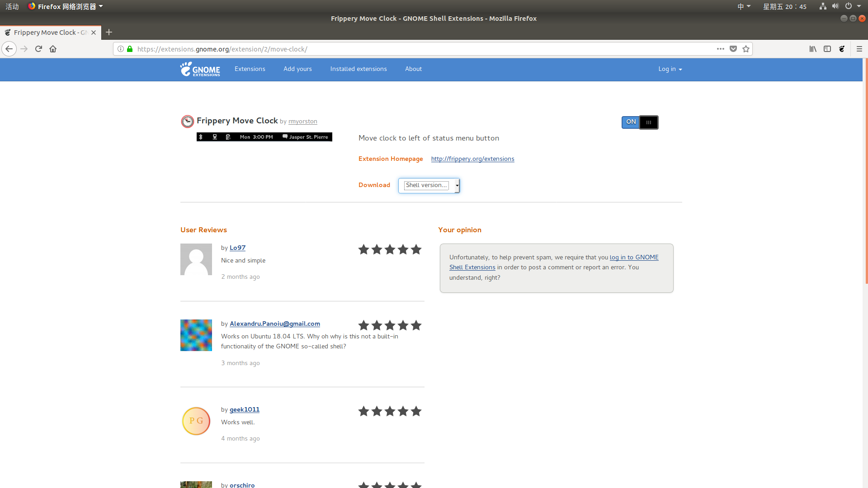Click the extensions puzzle icon in toolbar
The image size is (868, 488).
[x=842, y=49]
